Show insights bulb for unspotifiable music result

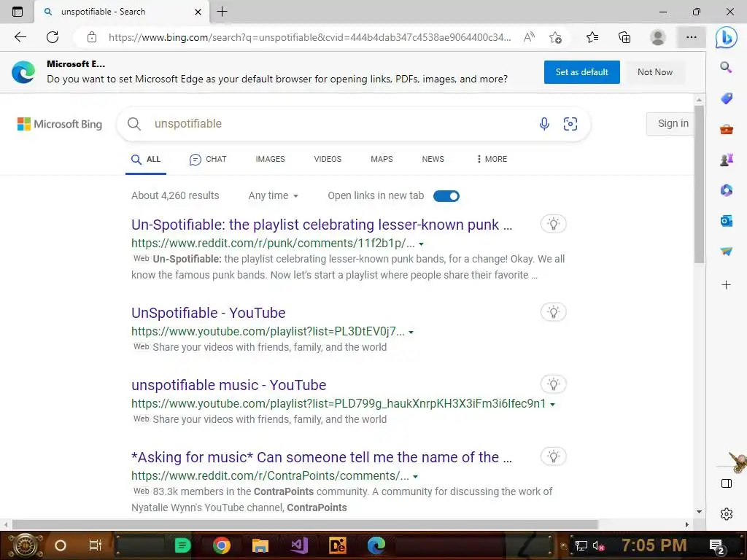[553, 384]
